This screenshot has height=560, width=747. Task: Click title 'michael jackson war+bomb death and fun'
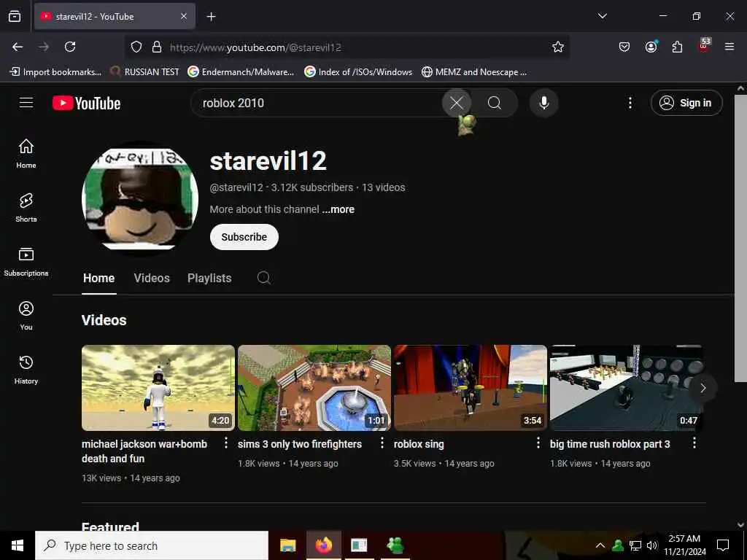coord(144,451)
